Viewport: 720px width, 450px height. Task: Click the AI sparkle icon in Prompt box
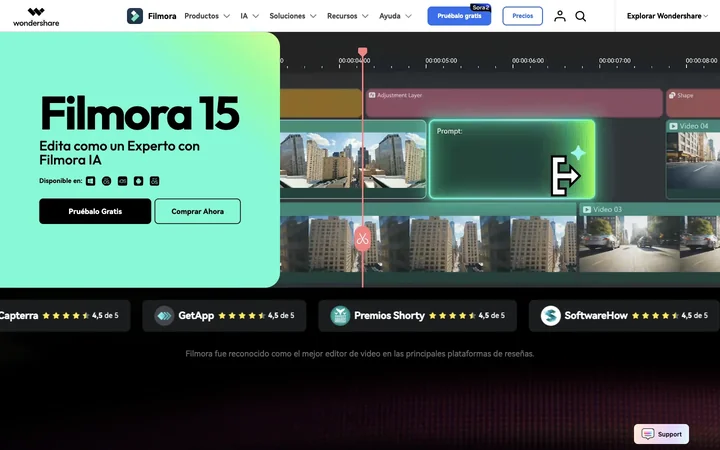coord(578,152)
